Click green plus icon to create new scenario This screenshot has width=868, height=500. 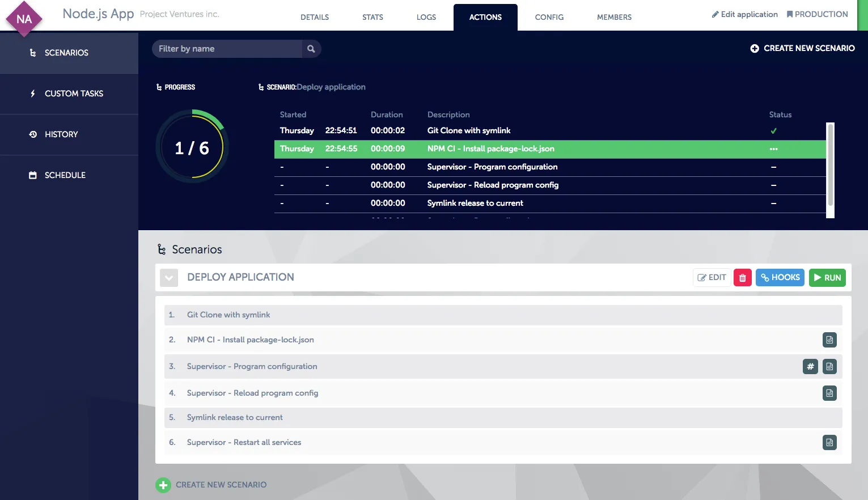click(x=163, y=485)
